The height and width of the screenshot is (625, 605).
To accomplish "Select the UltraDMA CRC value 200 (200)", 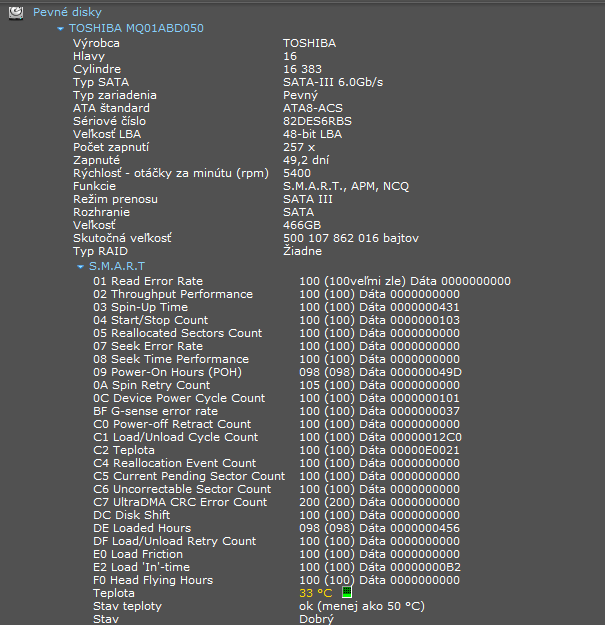I will [x=327, y=502].
